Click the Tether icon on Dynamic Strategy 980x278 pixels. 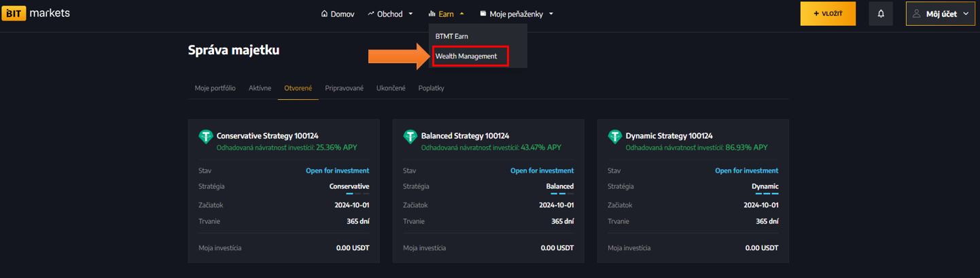(x=614, y=137)
